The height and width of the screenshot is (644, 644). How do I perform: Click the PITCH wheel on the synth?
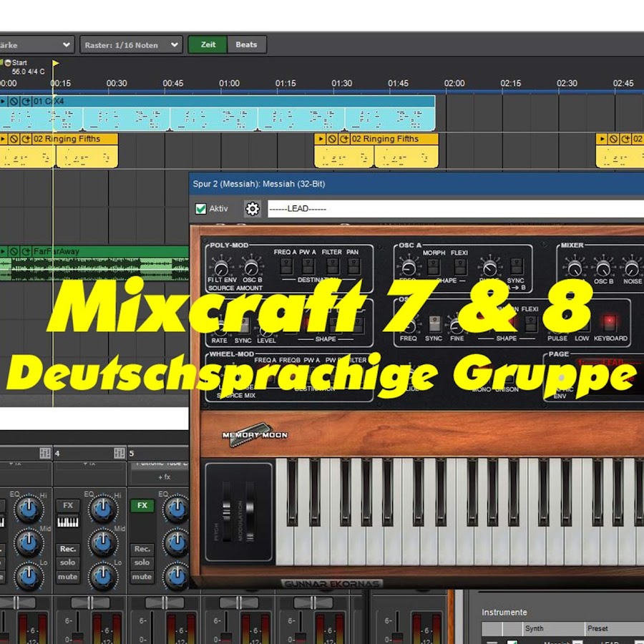[226, 512]
